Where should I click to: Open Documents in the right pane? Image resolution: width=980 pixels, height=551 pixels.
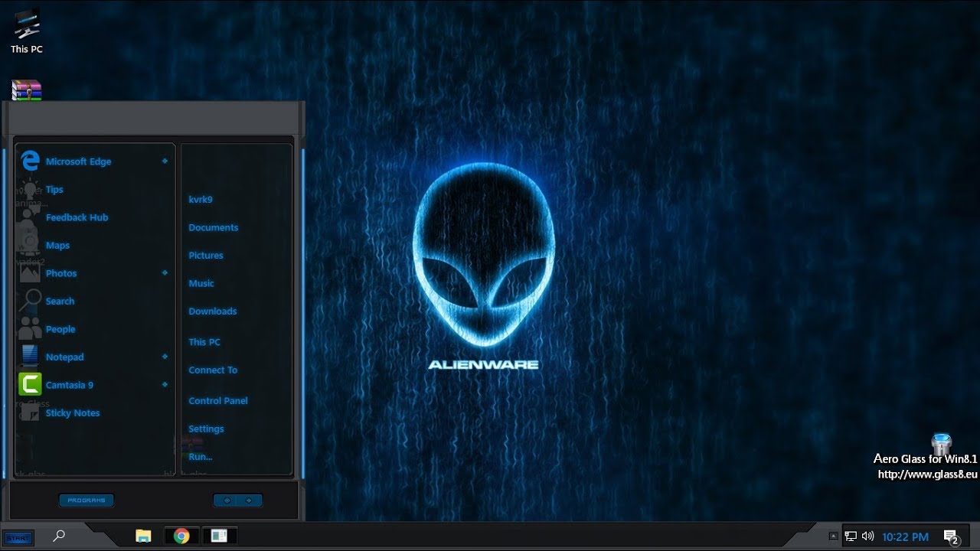pos(213,227)
